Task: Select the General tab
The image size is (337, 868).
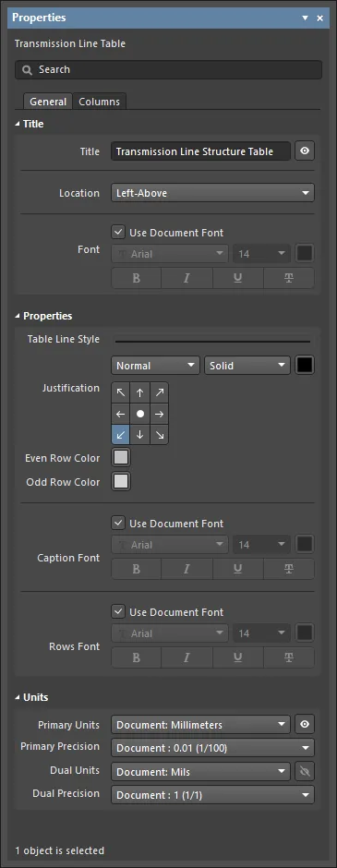Action: click(x=48, y=102)
